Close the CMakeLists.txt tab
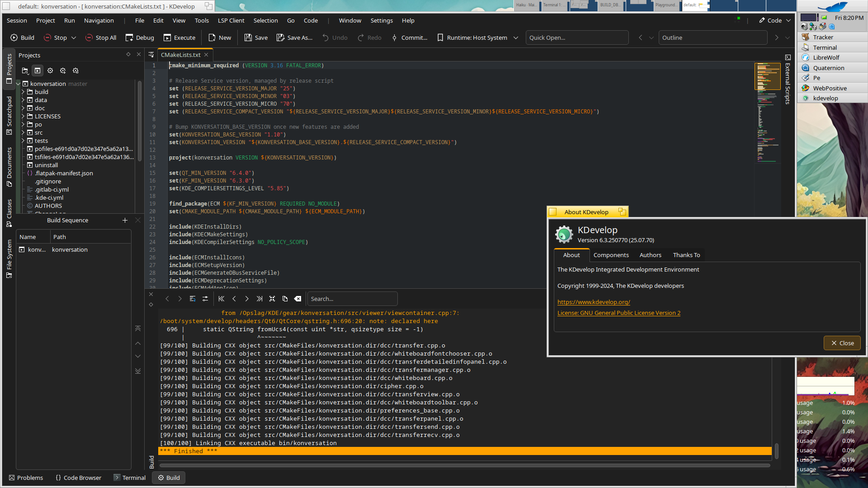The height and width of the screenshot is (488, 868). pyautogui.click(x=206, y=55)
